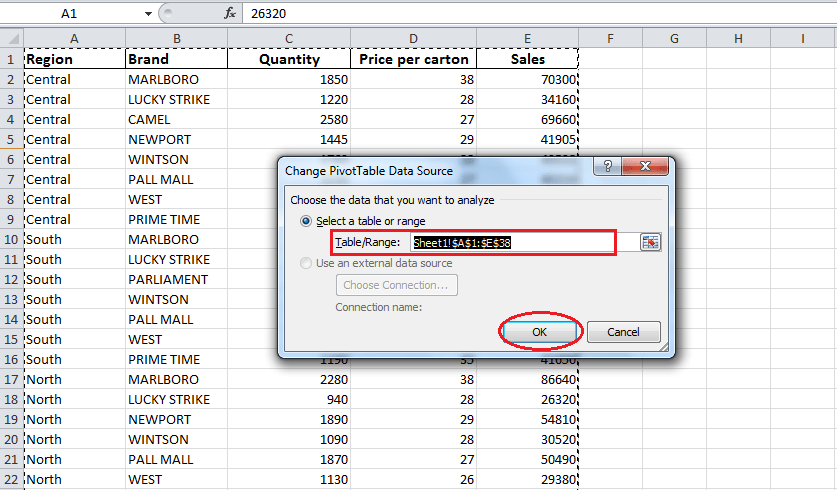The height and width of the screenshot is (490, 837).
Task: Select the 'Select a table or range' radio button
Action: (307, 221)
